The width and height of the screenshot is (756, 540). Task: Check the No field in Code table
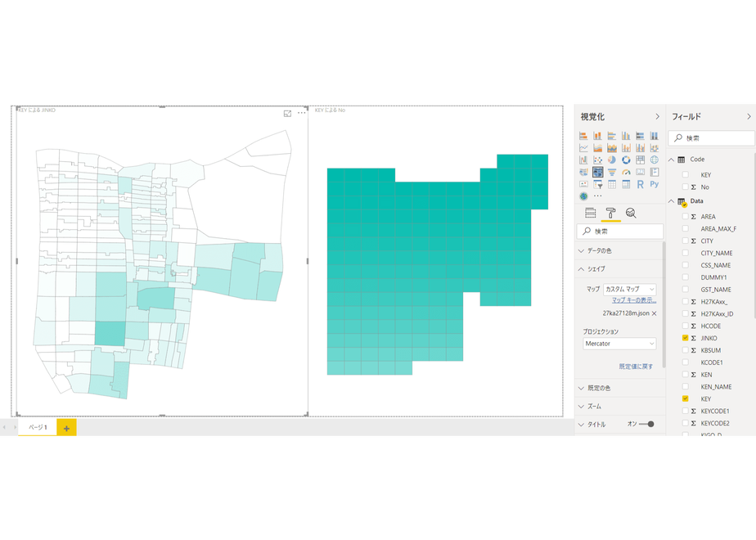[x=685, y=187]
